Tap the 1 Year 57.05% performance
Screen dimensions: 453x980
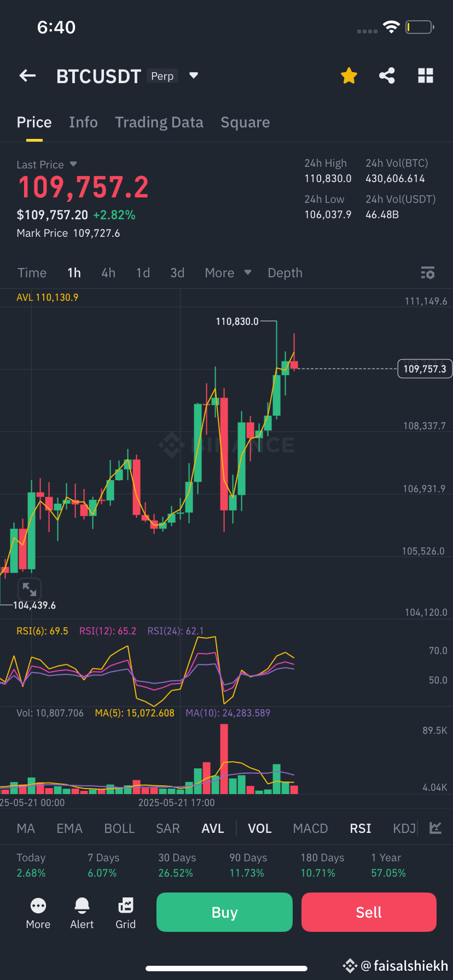(388, 865)
